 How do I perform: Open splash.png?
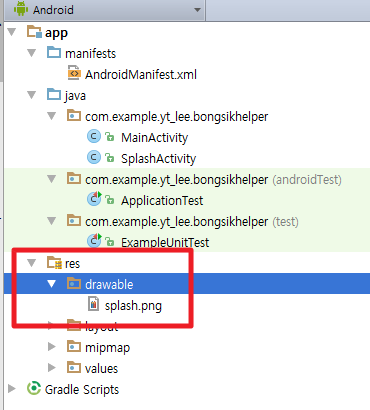133,306
